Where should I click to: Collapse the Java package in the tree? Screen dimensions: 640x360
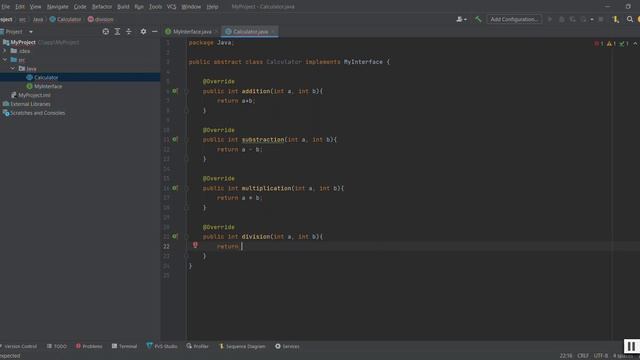click(13, 69)
